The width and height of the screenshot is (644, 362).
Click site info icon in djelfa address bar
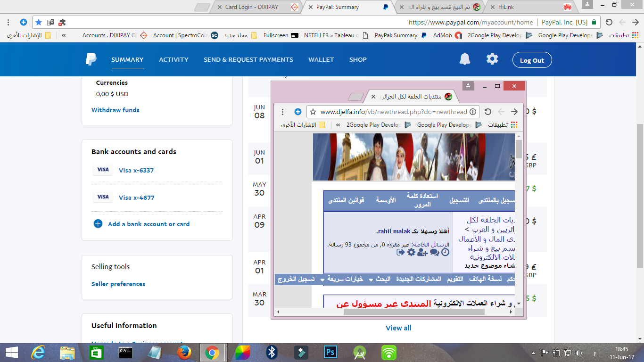click(473, 112)
